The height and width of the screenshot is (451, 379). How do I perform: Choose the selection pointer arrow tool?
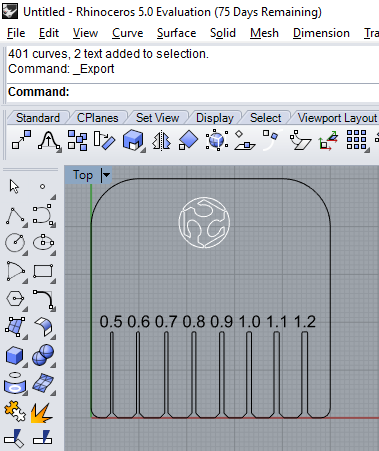14,186
